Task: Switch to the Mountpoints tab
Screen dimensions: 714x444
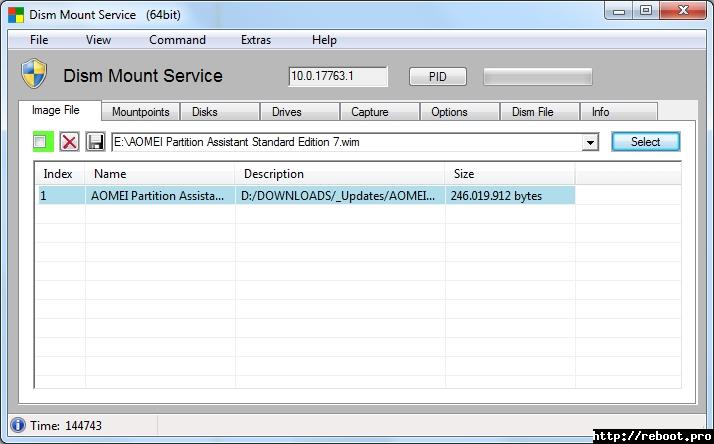Action: pos(141,112)
